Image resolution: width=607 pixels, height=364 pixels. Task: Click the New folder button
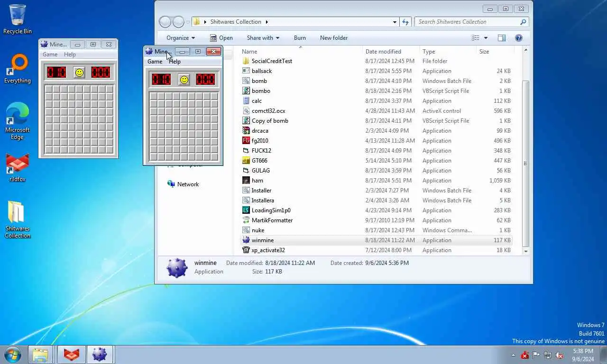pyautogui.click(x=334, y=38)
